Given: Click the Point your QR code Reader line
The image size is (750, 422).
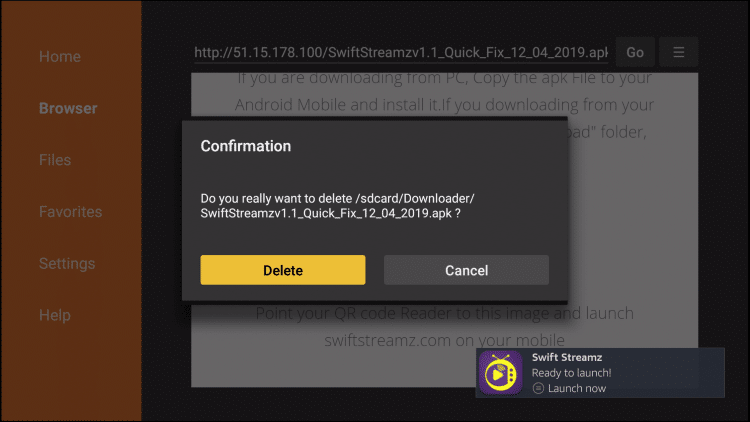Looking at the screenshot, I should tap(444, 313).
